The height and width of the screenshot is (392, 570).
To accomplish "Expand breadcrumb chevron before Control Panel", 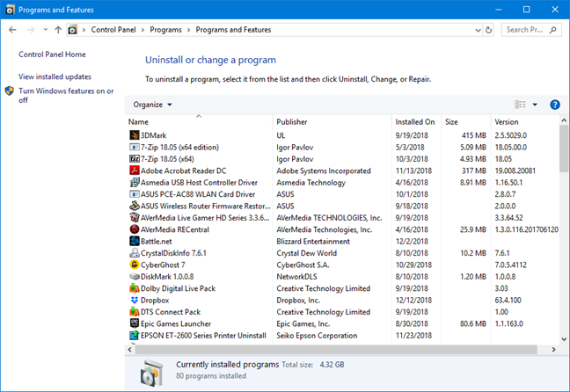I will (84, 30).
